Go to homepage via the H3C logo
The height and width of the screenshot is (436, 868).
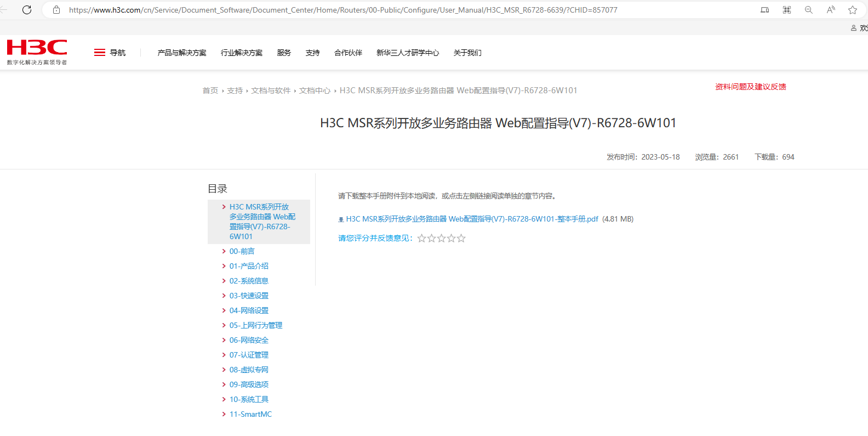[37, 52]
